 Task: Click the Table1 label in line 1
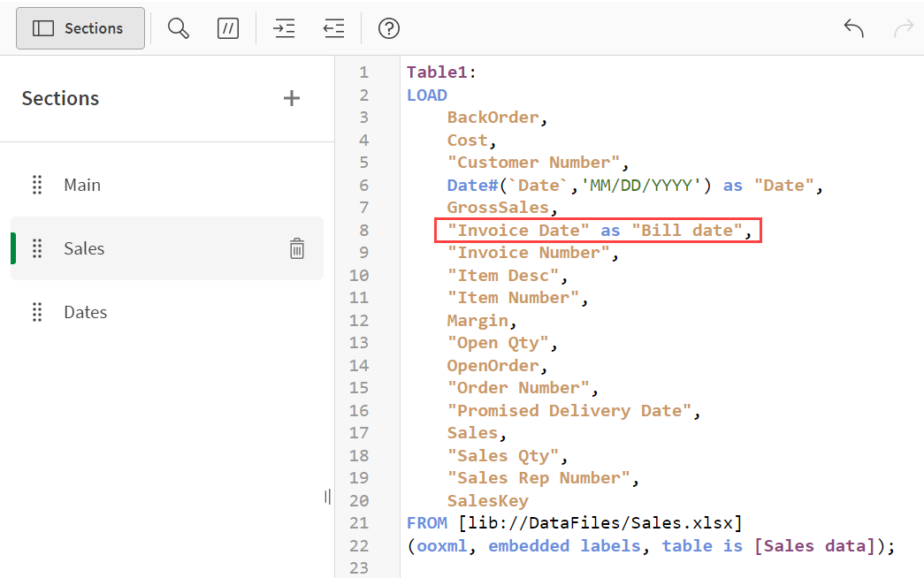point(438,72)
